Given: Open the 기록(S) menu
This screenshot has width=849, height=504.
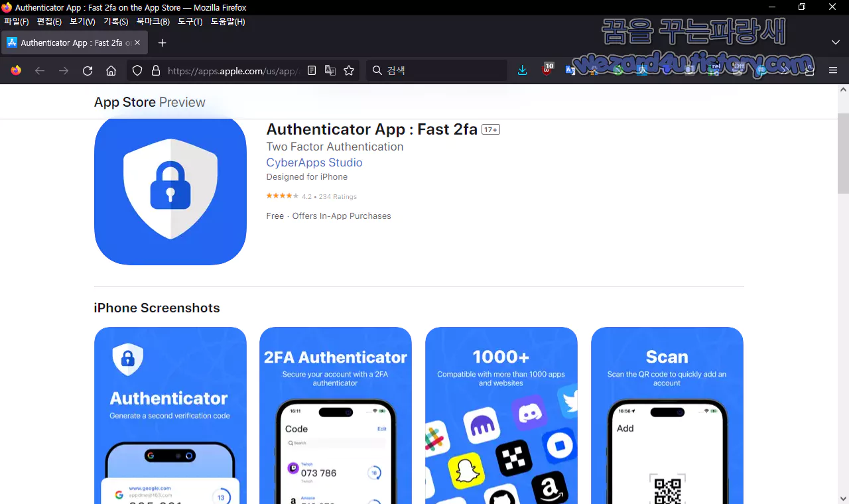Looking at the screenshot, I should pos(116,21).
